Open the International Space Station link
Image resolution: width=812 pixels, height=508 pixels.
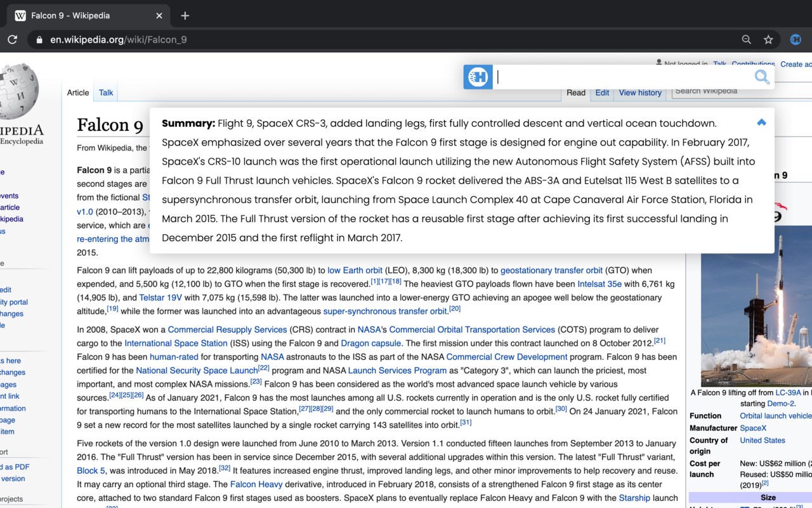point(176,343)
